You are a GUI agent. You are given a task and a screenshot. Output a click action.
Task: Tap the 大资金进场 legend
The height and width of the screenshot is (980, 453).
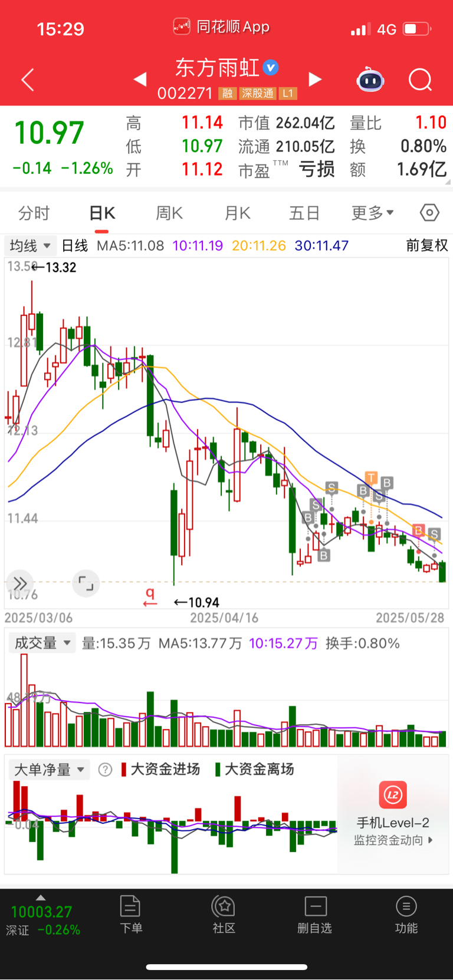160,770
